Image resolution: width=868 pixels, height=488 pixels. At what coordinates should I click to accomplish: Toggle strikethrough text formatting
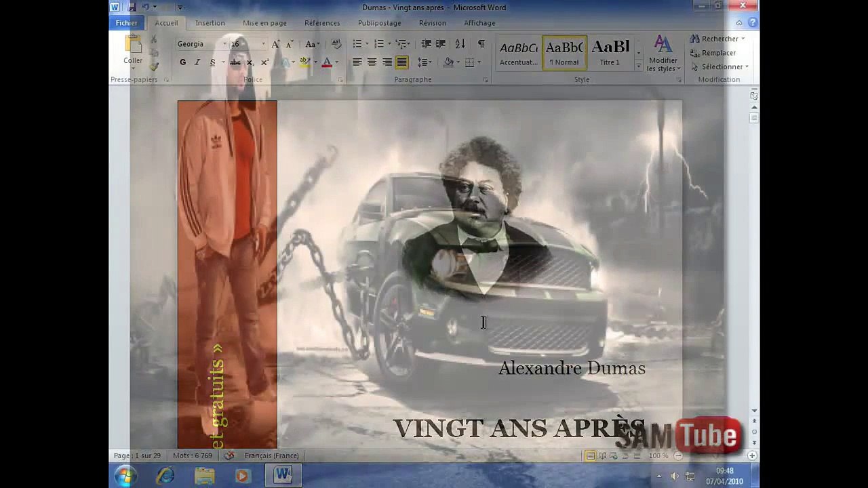[235, 62]
